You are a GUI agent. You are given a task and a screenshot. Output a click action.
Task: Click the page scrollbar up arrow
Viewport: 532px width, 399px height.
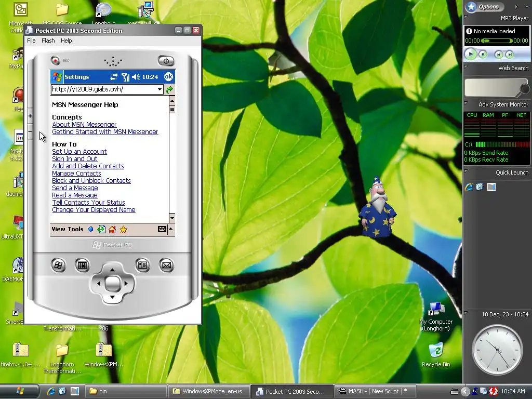[x=172, y=101]
